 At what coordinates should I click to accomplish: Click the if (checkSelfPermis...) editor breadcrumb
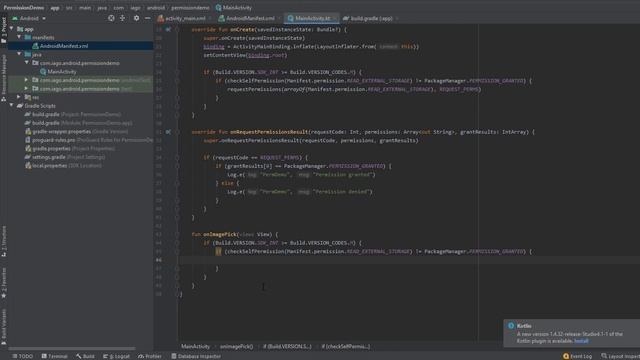click(x=346, y=347)
